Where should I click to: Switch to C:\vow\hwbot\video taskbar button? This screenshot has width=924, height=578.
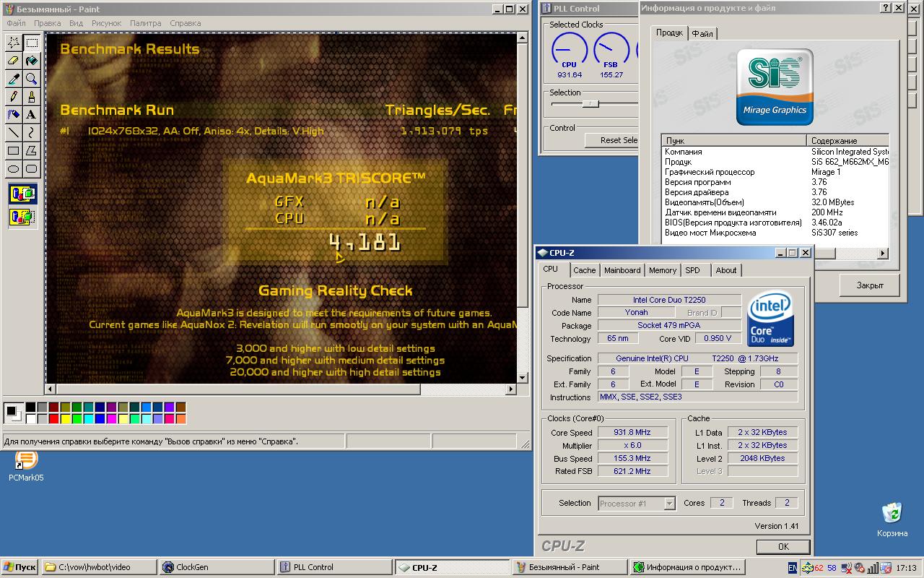click(x=98, y=567)
